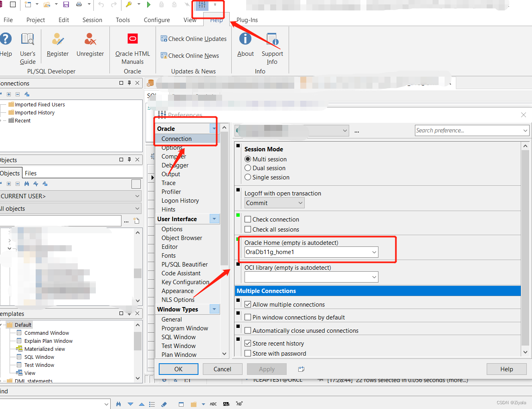The height and width of the screenshot is (409, 532).
Task: Open the CURRENT USER dropdown in Objects panel
Action: (x=137, y=196)
